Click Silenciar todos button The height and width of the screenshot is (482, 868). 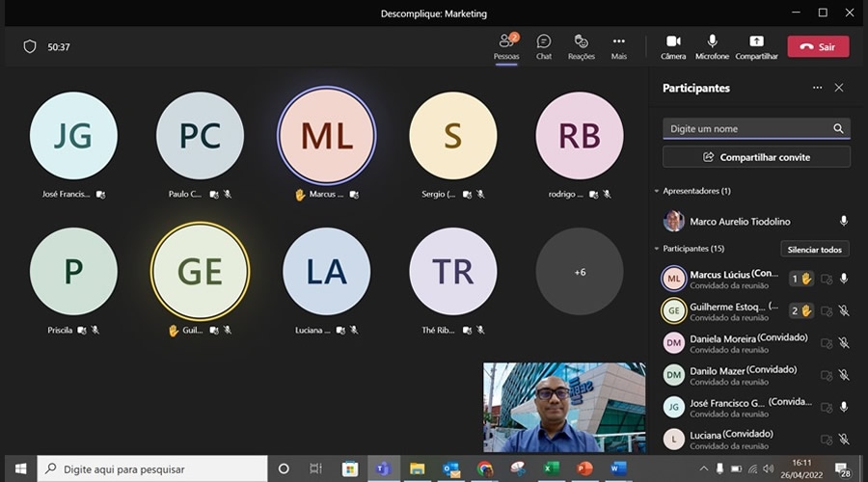pos(814,250)
